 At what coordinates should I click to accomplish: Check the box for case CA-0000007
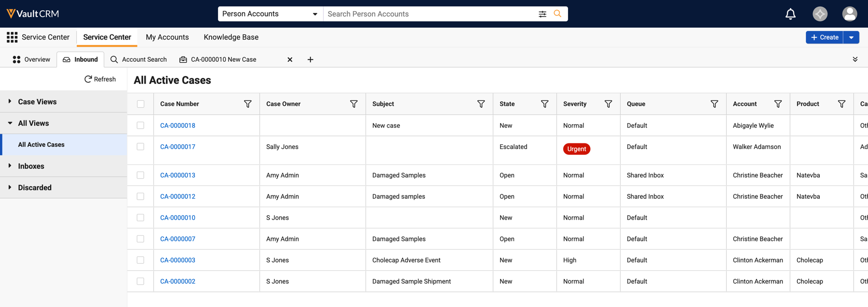pos(140,239)
